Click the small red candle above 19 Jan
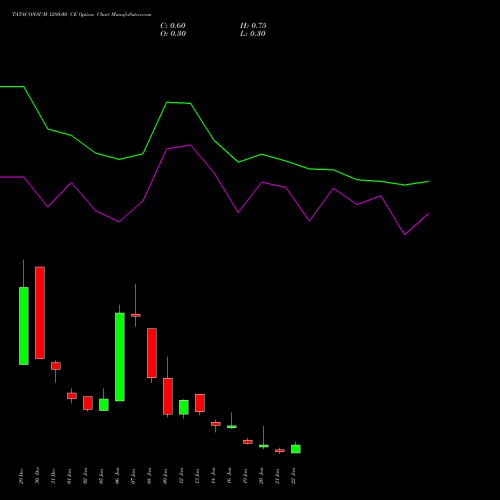This screenshot has width=500, height=500. click(x=248, y=442)
